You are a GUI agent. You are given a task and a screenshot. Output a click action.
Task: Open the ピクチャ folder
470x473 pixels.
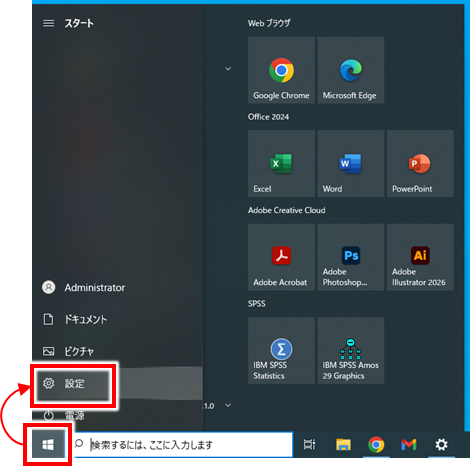[x=117, y=351]
